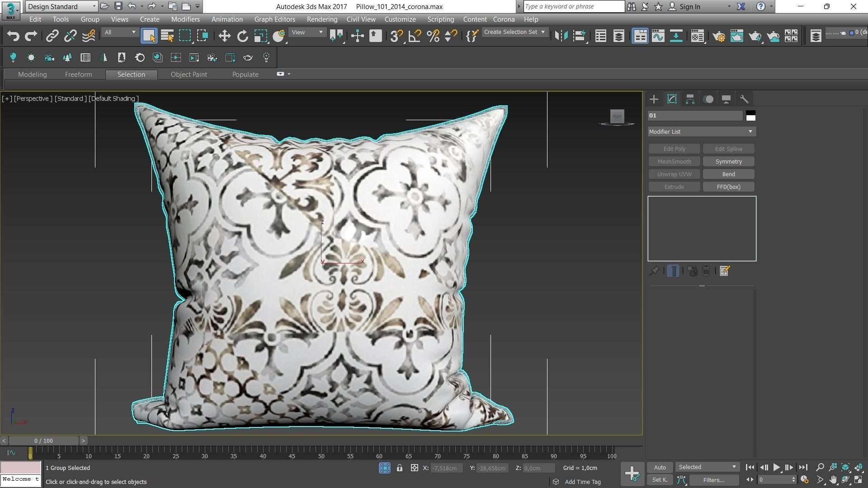
Task: Click the ViewCube Front face
Action: (x=617, y=116)
